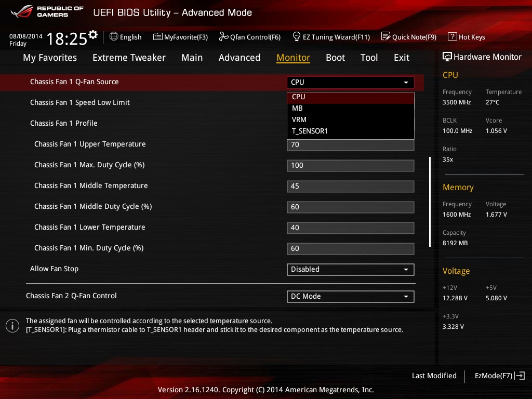Click the Quick Note pencil icon

click(x=385, y=36)
